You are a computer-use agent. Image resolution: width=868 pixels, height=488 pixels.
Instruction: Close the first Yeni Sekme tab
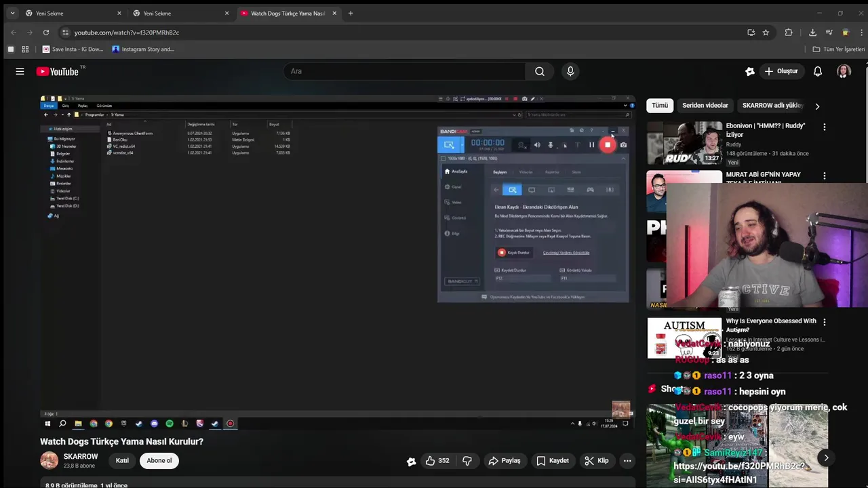[x=119, y=13]
